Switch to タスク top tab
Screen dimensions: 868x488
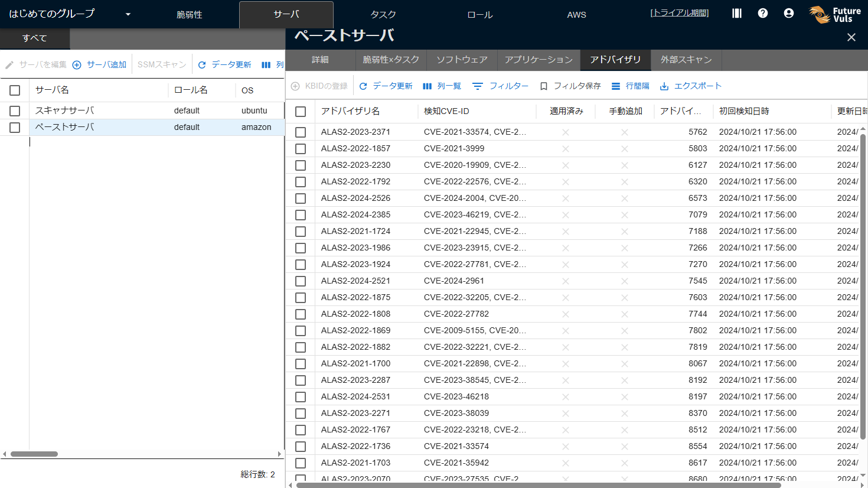pyautogui.click(x=383, y=15)
